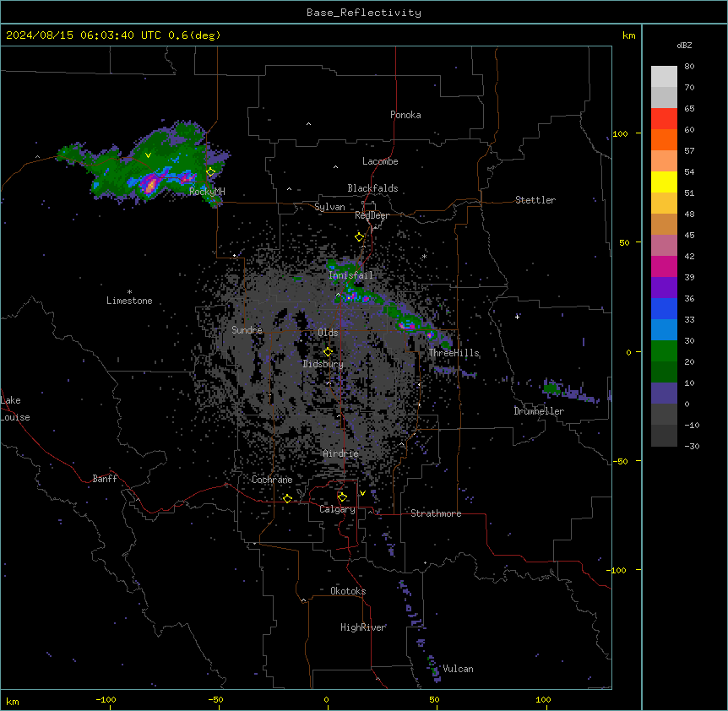Select the Cochrane label

click(272, 480)
